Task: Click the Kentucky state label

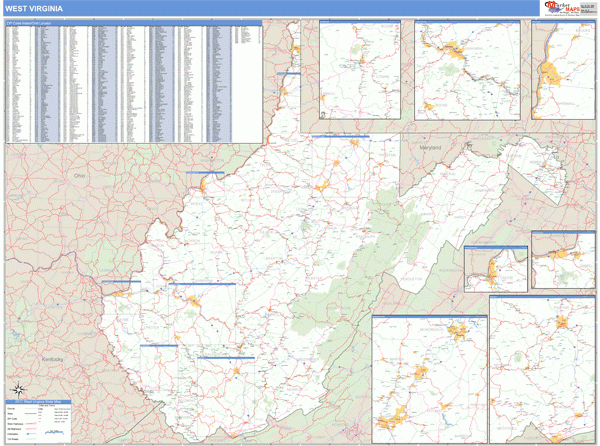Action: (52, 360)
